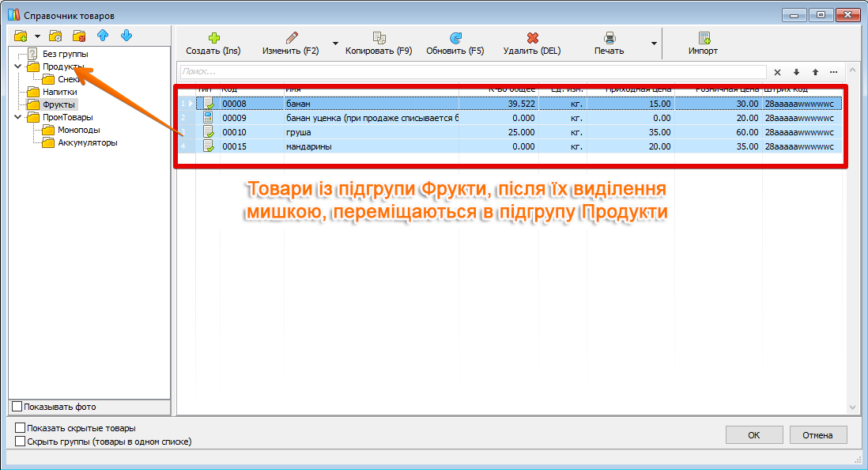Move group up with the blue up arrow
868x470 pixels.
tap(103, 36)
